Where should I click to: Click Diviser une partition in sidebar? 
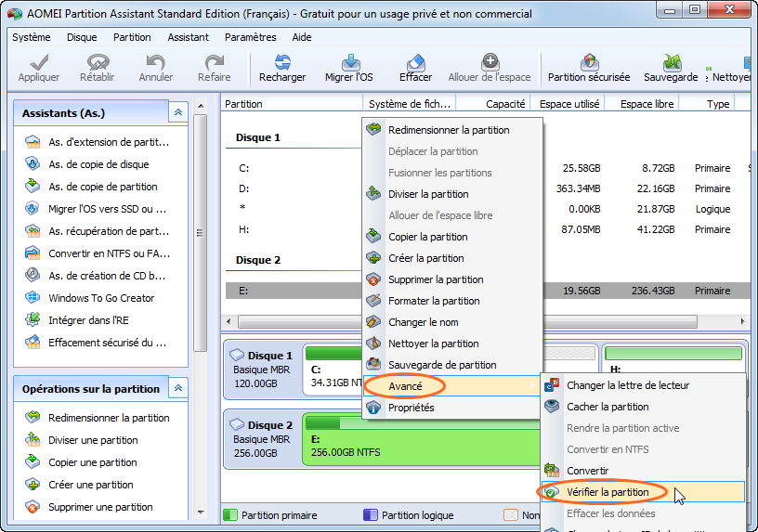click(x=82, y=440)
